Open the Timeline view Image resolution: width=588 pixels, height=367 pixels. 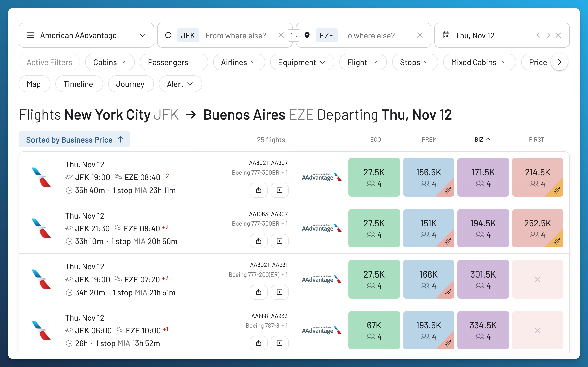pos(79,84)
